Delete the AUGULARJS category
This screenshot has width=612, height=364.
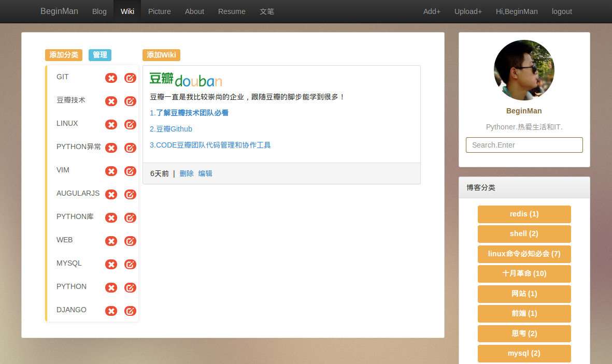[111, 194]
